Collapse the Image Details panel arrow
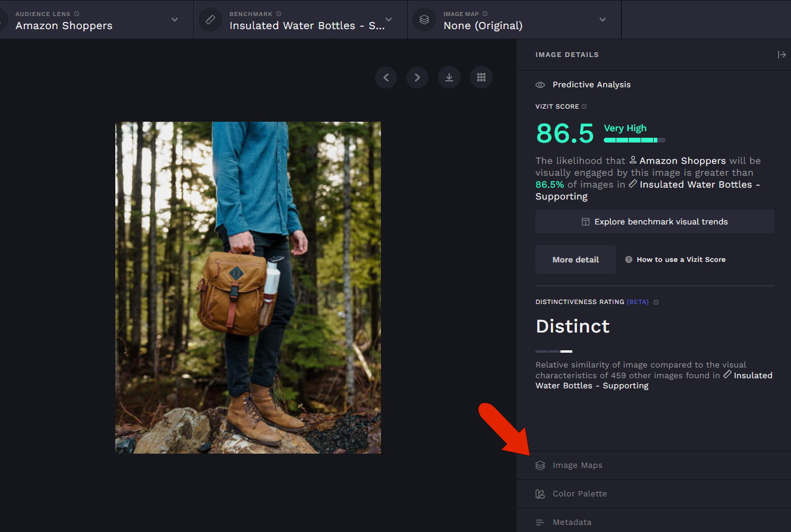The height and width of the screenshot is (532, 791). pos(781,55)
